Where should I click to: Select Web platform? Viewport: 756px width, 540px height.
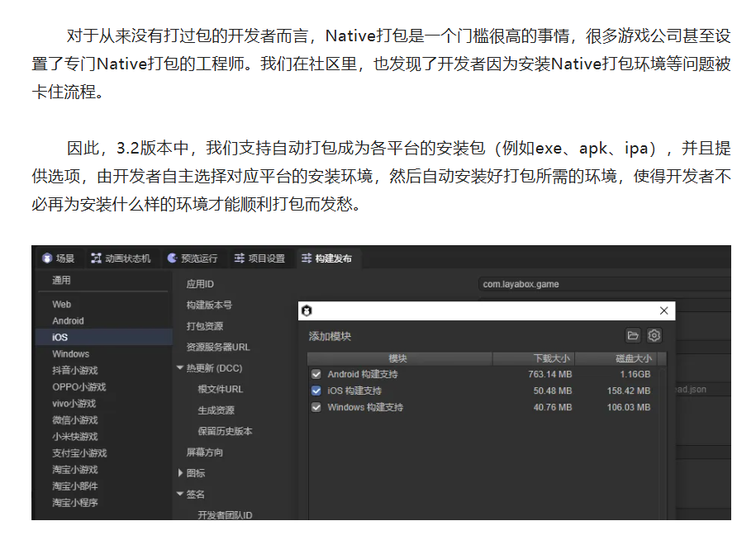pos(104,305)
